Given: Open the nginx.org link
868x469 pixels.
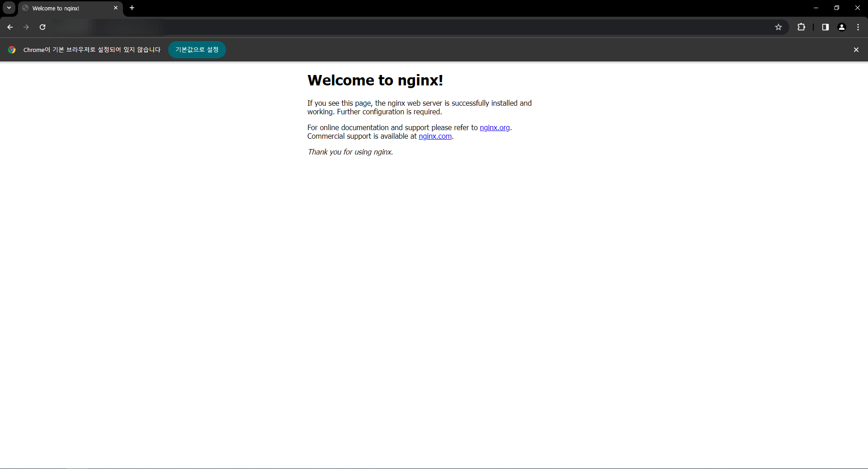Looking at the screenshot, I should (495, 128).
